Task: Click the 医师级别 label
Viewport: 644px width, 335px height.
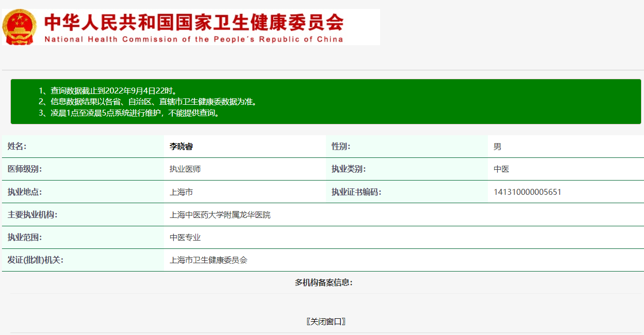Action: tap(25, 169)
